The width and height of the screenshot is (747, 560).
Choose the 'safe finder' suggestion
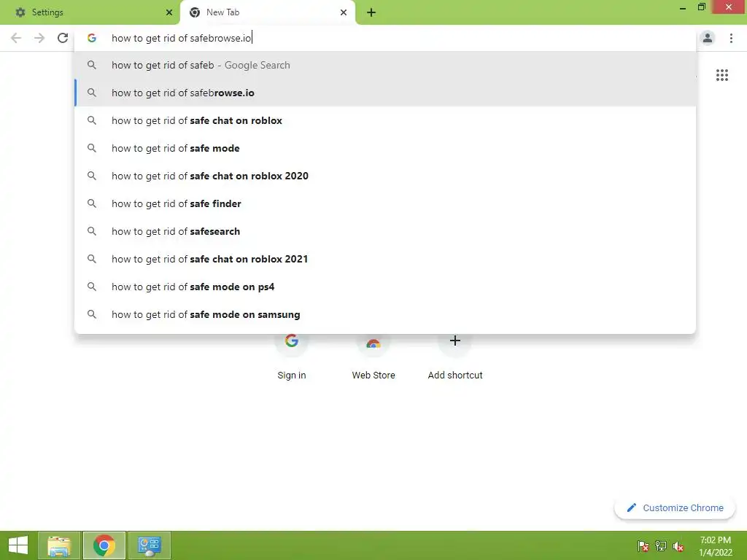coord(385,203)
